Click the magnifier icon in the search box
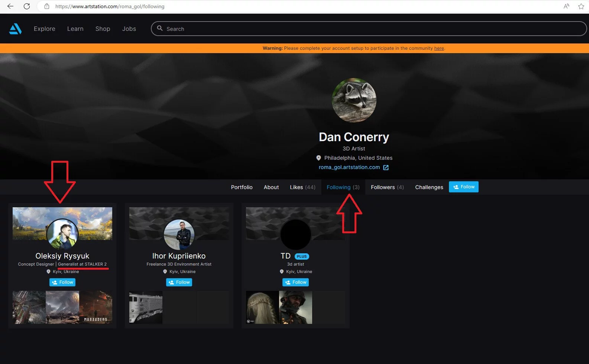 click(160, 28)
